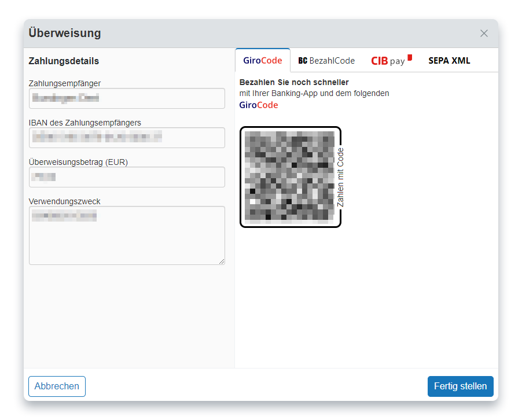Select the CIB pay tab
The width and height of the screenshot is (522, 420).
pyautogui.click(x=391, y=61)
